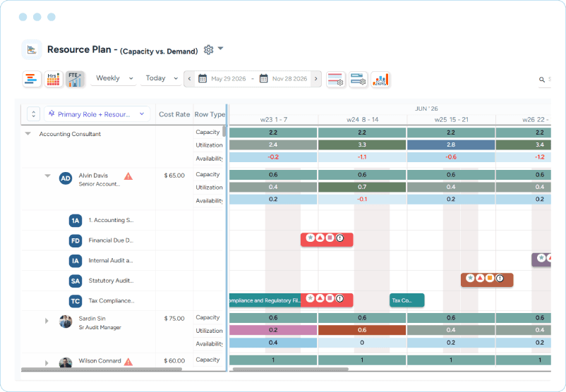Expand the Wilson Connard row
Screen dimensions: 566x392
(47, 363)
